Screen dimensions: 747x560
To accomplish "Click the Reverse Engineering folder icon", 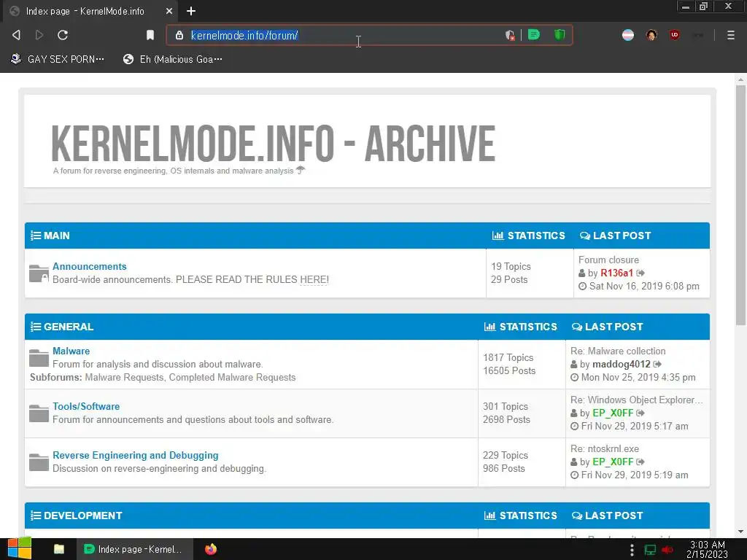I will [39, 462].
